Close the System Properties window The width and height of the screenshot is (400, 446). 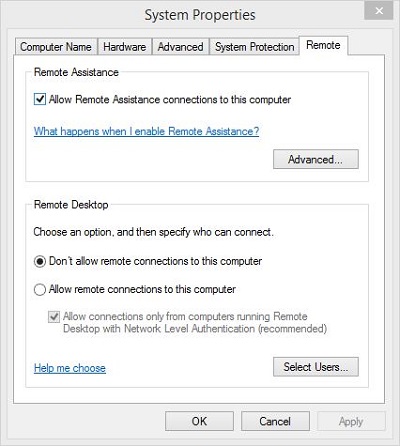tap(379, 11)
